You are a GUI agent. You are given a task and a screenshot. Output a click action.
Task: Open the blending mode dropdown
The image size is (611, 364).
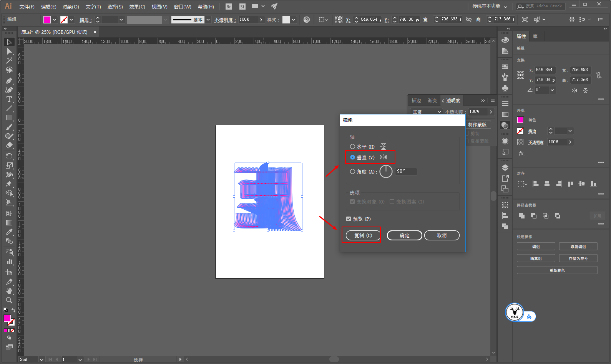click(x=427, y=112)
